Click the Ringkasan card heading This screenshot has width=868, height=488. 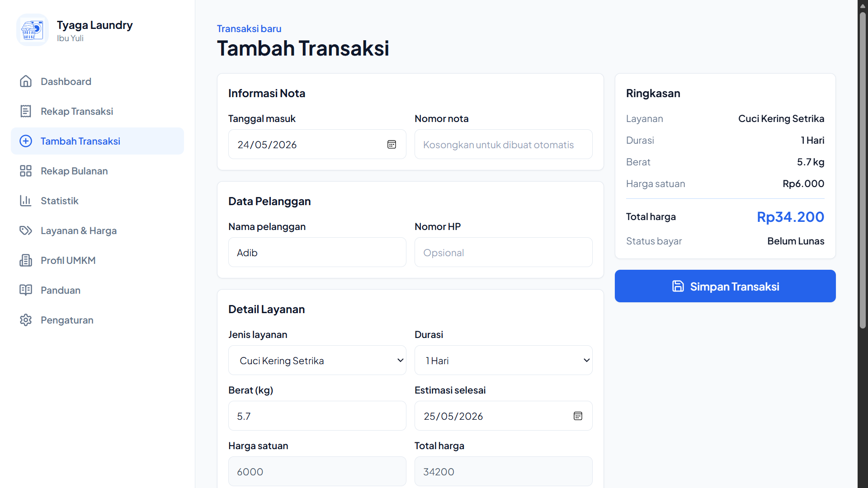point(653,94)
